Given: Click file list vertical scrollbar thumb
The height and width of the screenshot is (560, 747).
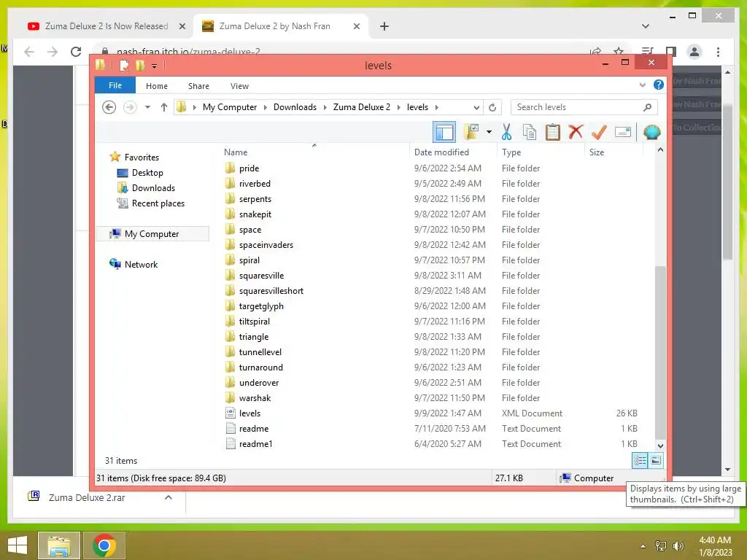Looking at the screenshot, I should click(660, 352).
